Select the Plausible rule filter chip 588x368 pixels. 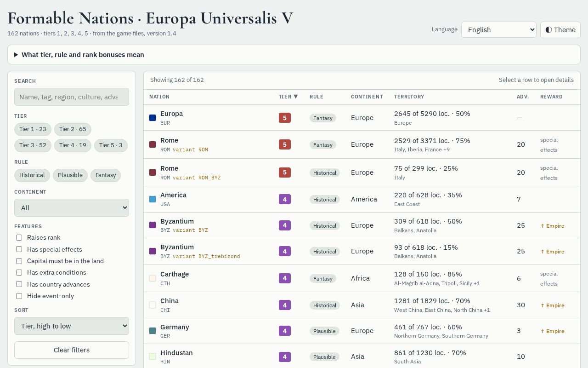tap(70, 175)
